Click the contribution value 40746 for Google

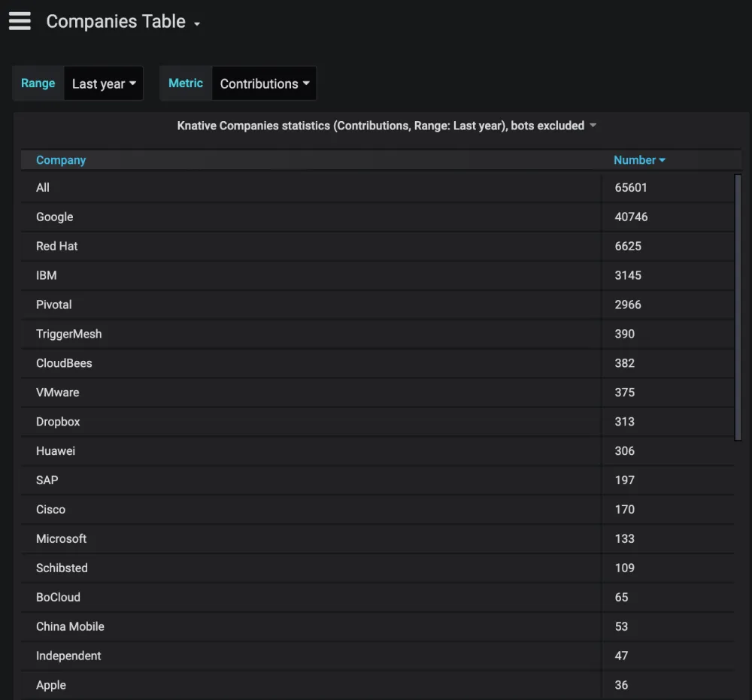[x=630, y=217]
